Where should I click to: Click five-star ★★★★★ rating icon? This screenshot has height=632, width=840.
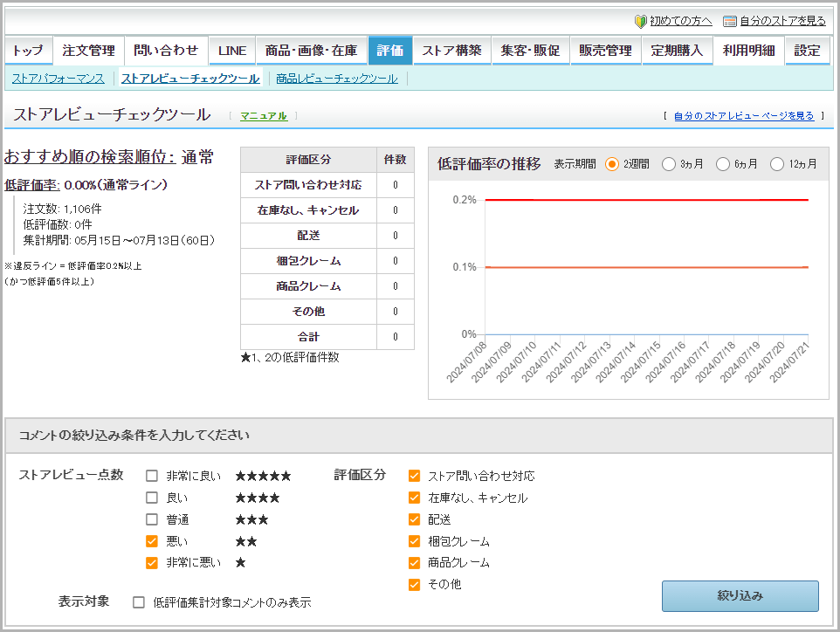point(263,476)
